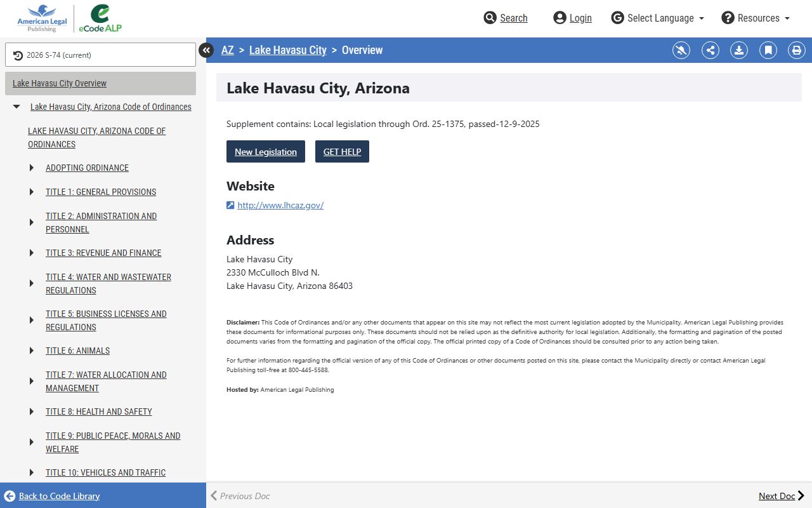Click AZ in the breadcrumb
Screen dimensions: 812x508
coord(228,50)
